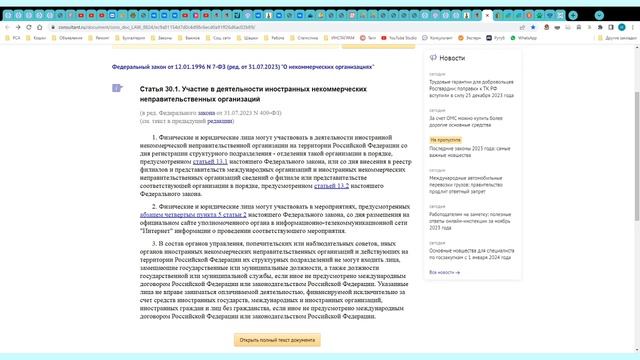Click the browser forward arrow
Viewport: 640px width, 360px height.
click(x=18, y=27)
